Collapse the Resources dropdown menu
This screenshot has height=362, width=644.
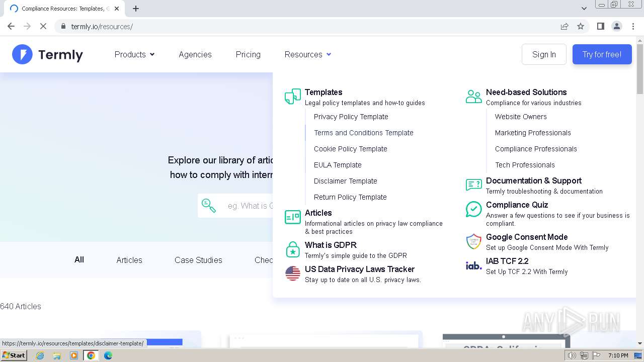tap(308, 54)
